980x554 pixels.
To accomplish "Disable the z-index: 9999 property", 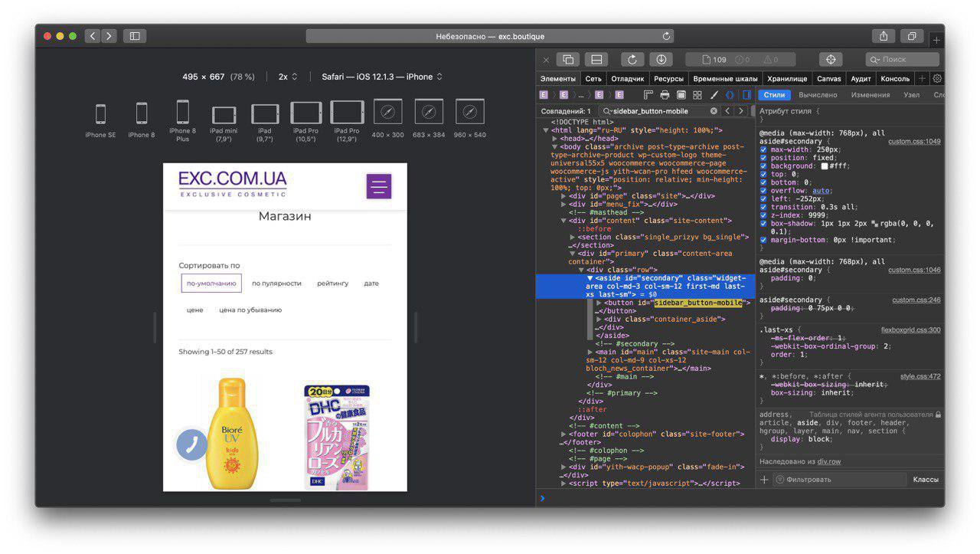I will click(x=763, y=215).
